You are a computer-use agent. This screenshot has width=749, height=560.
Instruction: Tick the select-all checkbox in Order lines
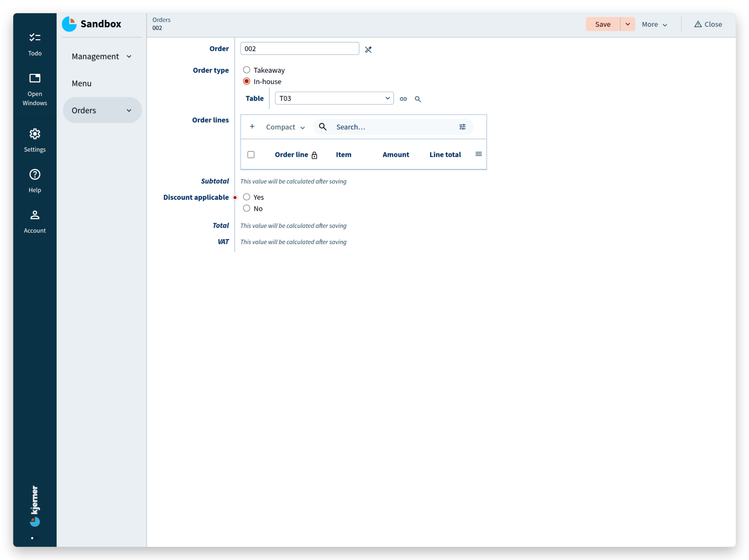click(x=251, y=155)
